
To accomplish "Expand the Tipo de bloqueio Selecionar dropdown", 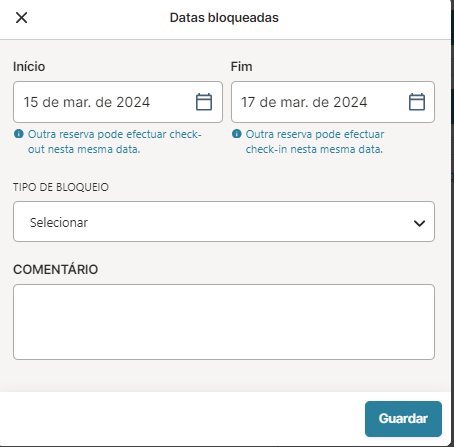I will (x=224, y=222).
